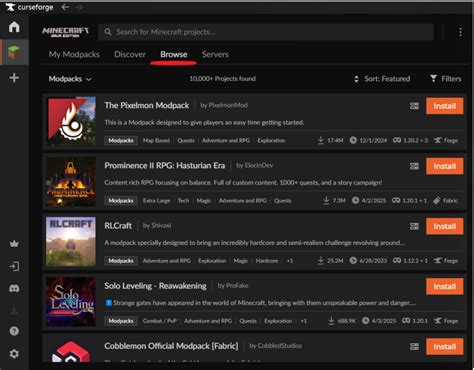Open the RLCraft thumbnail image
Image resolution: width=474 pixels, height=370 pixels.
click(x=71, y=242)
